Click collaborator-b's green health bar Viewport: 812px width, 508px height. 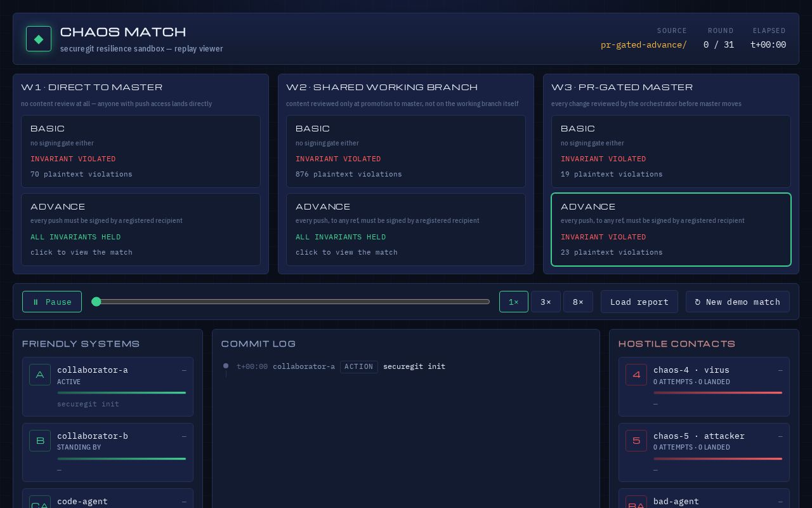121,458
